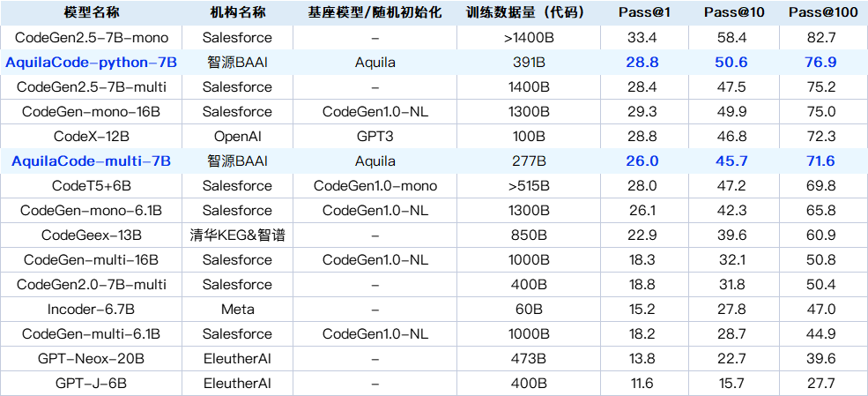Select the AquilaCode-python-7B model name
Screen dimensions: 868x396
[x=91, y=63]
